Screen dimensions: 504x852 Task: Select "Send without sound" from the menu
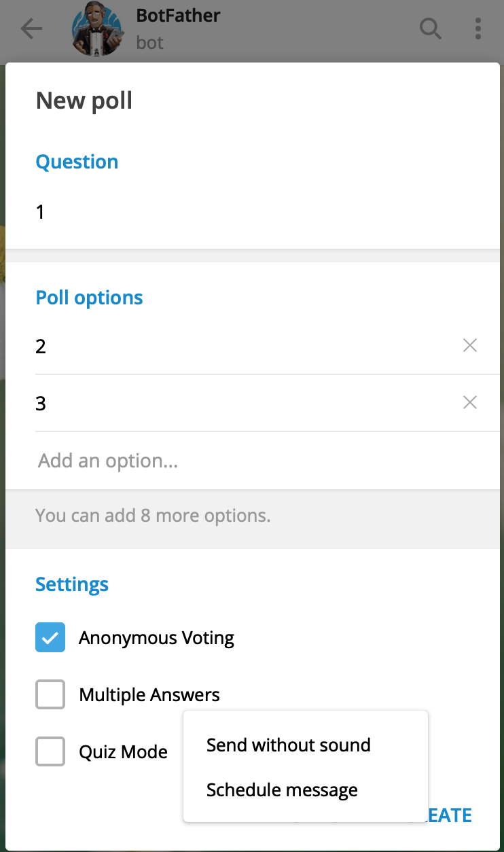pyautogui.click(x=288, y=745)
